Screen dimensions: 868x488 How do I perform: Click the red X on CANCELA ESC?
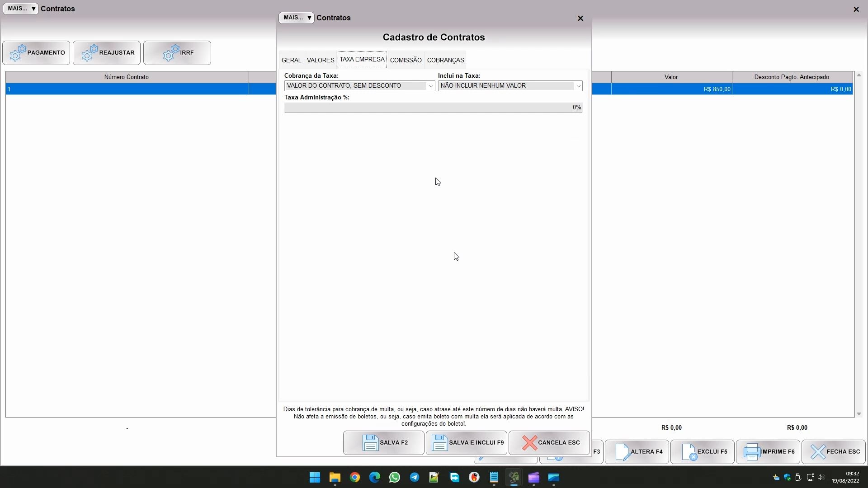pyautogui.click(x=529, y=443)
